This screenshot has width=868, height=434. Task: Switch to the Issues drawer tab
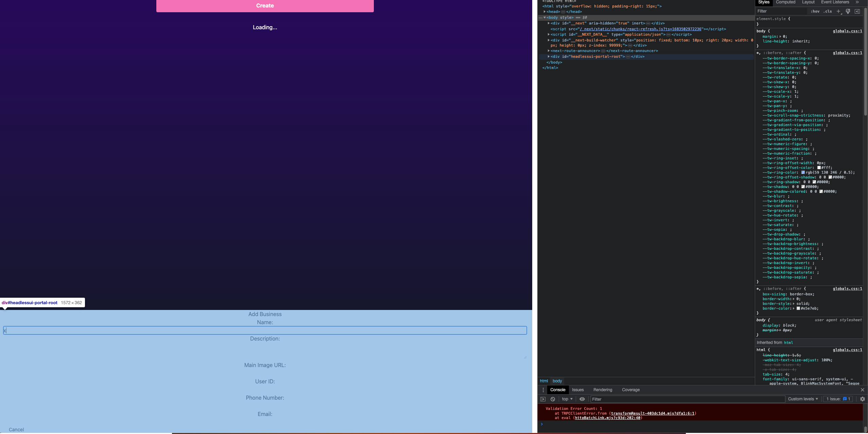tap(578, 390)
